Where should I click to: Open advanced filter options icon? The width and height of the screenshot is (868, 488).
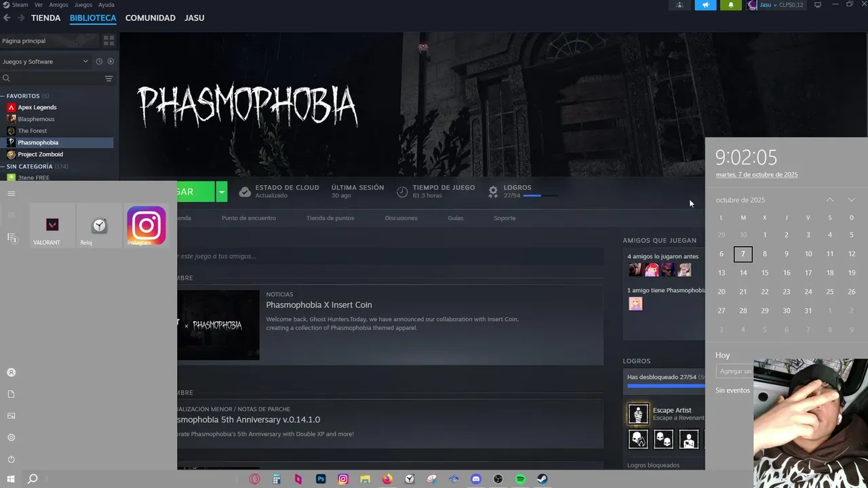(x=108, y=79)
